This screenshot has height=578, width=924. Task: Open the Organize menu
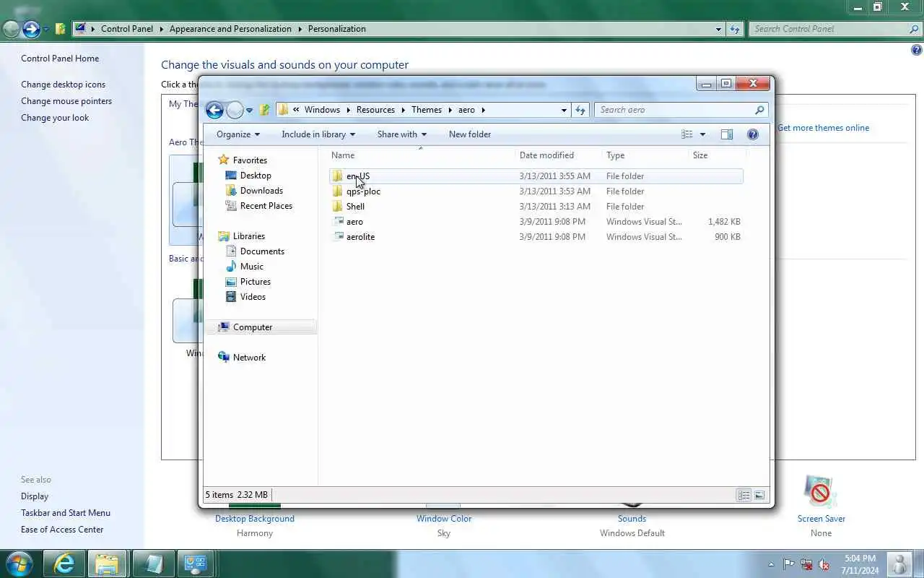[238, 134]
